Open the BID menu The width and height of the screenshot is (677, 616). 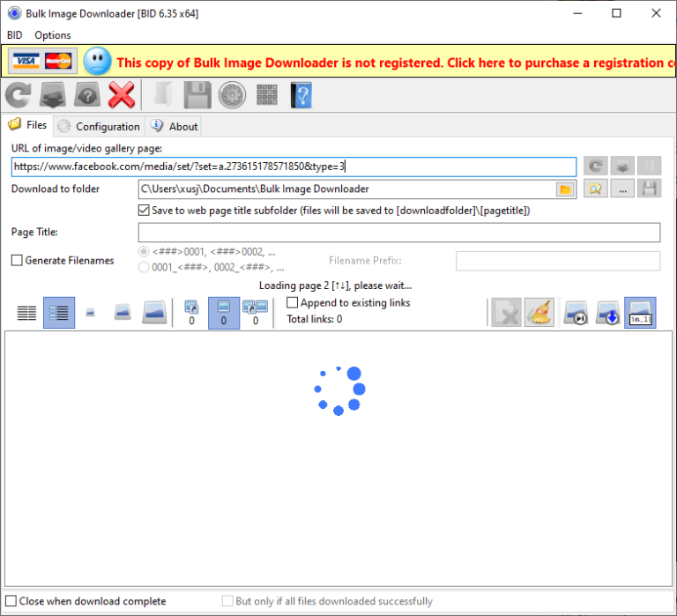click(15, 35)
